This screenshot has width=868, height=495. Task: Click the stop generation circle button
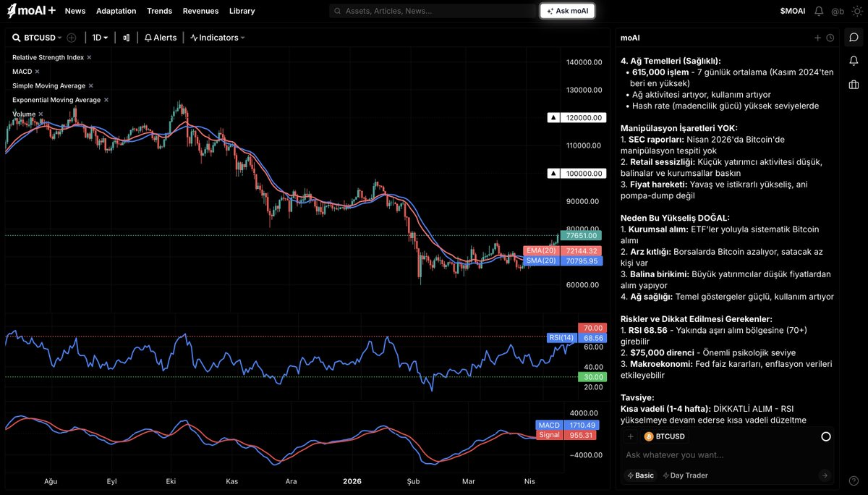826,436
